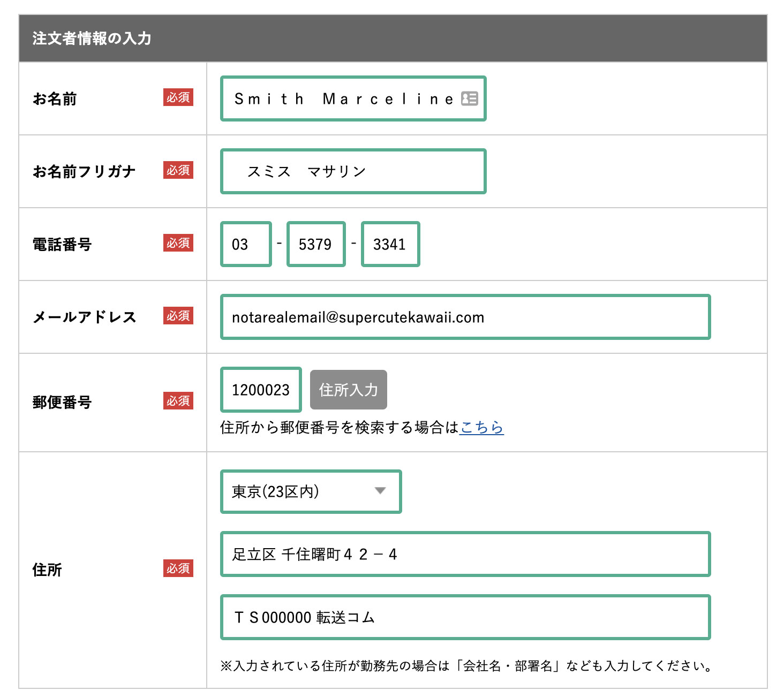The width and height of the screenshot is (784, 698).
Task: Expand the 東京(23区内) prefecture dropdown
Action: coord(311,491)
